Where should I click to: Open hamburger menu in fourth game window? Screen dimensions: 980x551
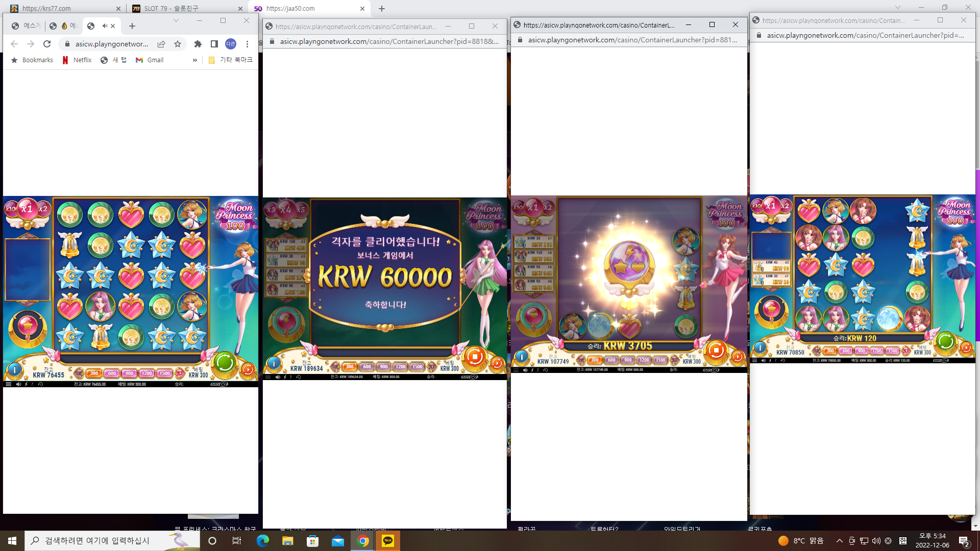(x=755, y=360)
